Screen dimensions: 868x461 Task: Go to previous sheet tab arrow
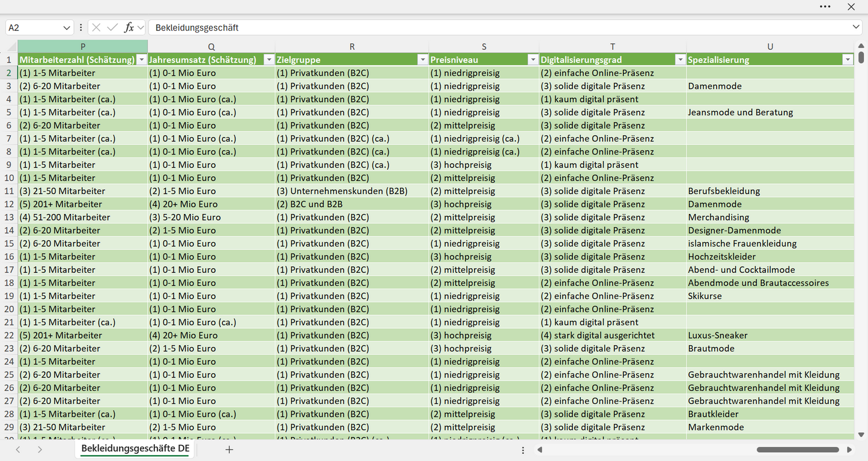pos(18,450)
